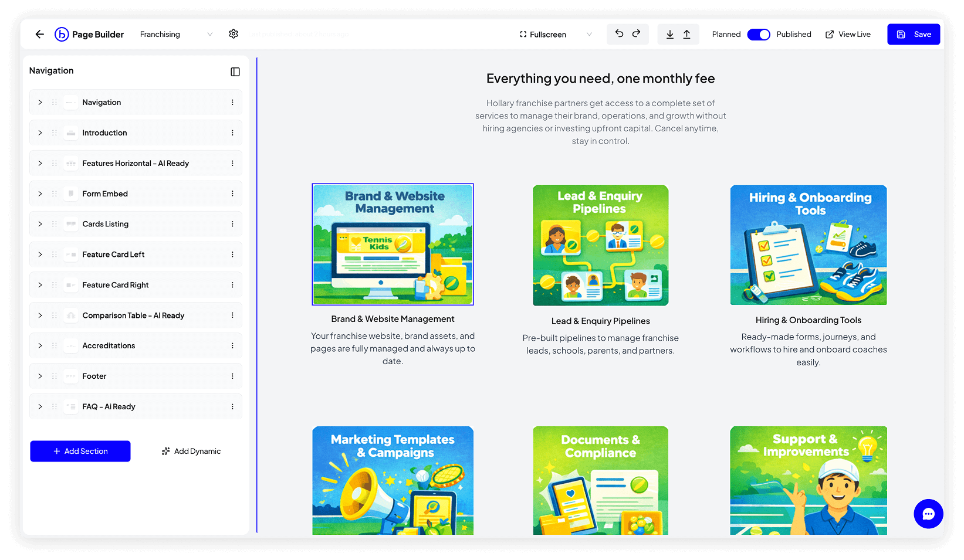Open the View Live link
The width and height of the screenshot is (964, 560).
pyautogui.click(x=848, y=35)
